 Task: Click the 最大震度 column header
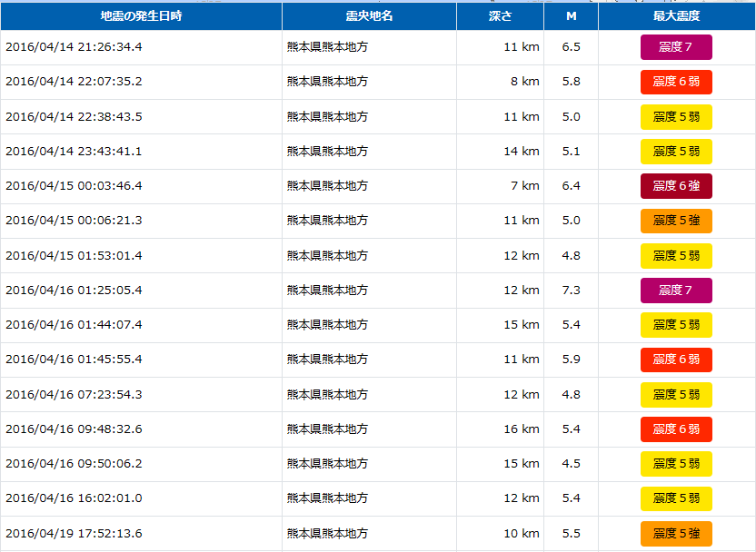point(676,16)
